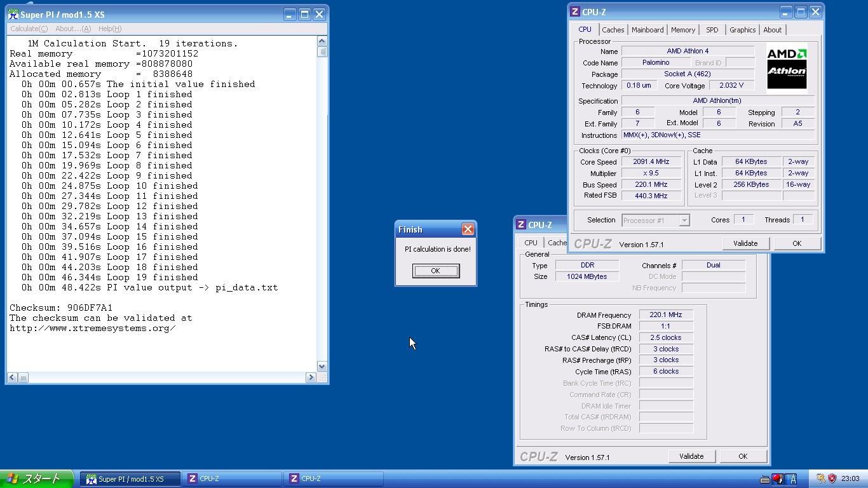The image size is (868, 488).
Task: Click the Revision value 'A5'
Action: 797,123
